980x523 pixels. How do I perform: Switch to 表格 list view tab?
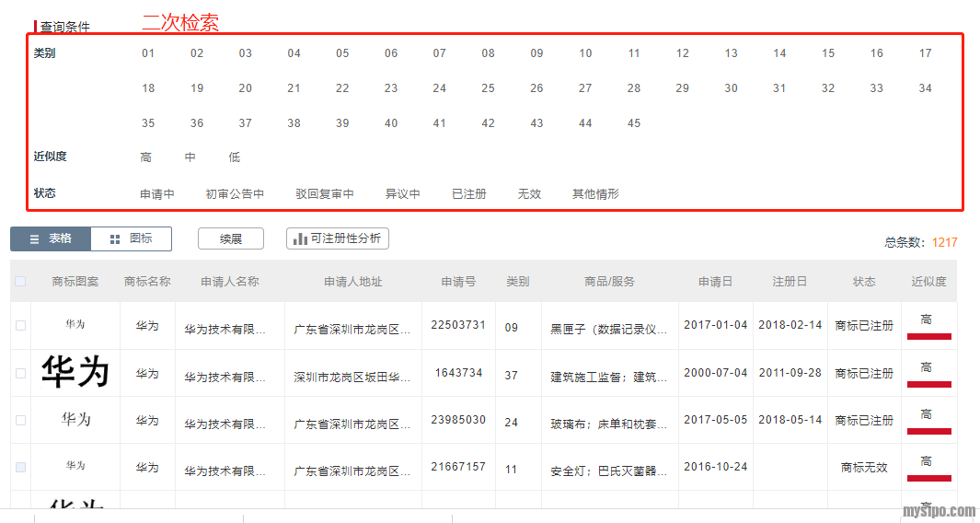[x=51, y=238]
